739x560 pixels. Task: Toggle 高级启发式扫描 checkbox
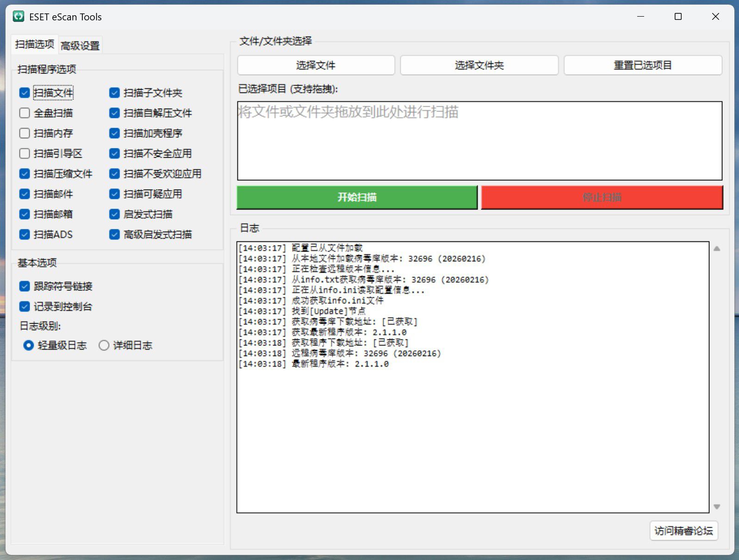click(x=115, y=234)
